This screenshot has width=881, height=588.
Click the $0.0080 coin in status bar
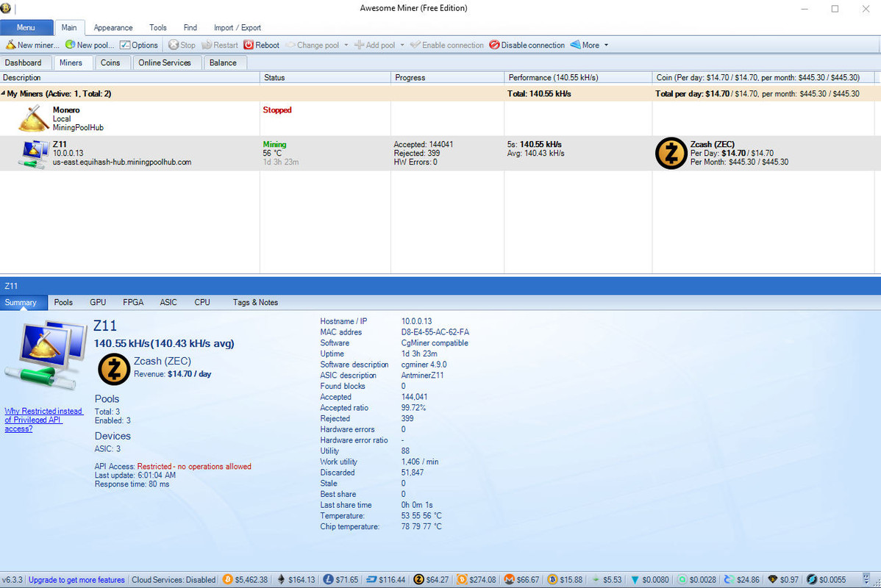pyautogui.click(x=650, y=580)
